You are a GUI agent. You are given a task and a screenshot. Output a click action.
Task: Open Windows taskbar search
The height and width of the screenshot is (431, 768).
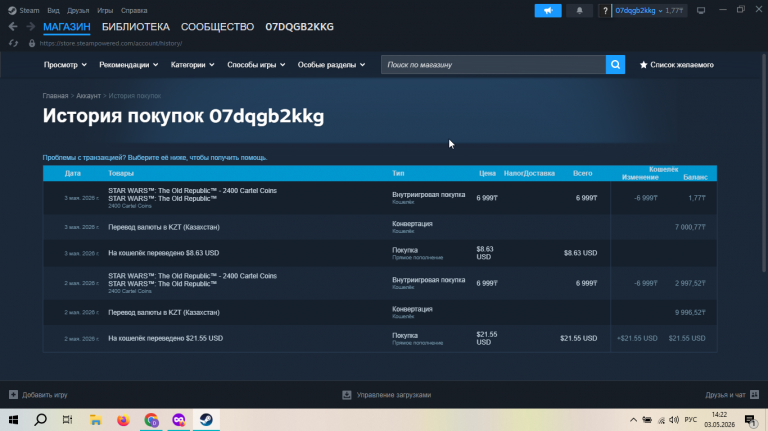point(41,420)
